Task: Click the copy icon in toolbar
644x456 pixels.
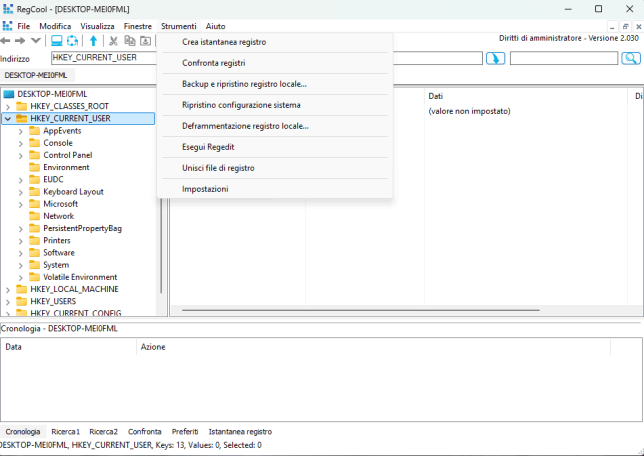Action: [x=130, y=41]
